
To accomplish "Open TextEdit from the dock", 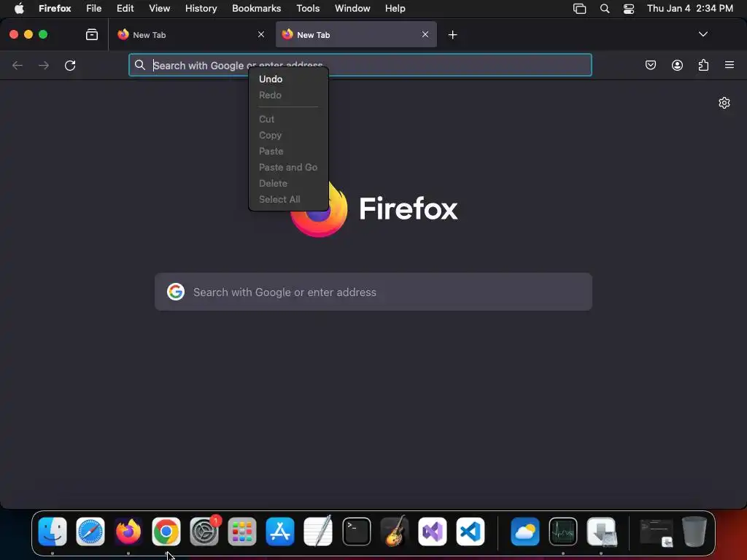I will (x=318, y=532).
